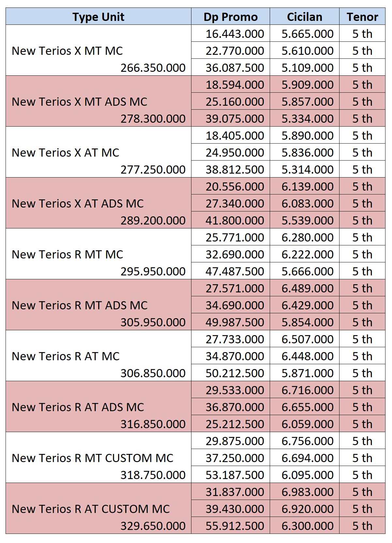Select the Dp Promo header cell
The image size is (392, 543).
[231, 17]
